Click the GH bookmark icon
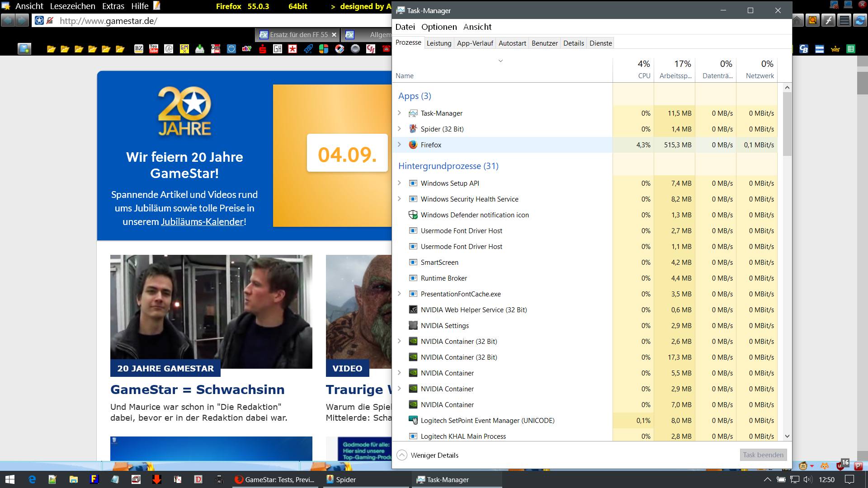Image resolution: width=868 pixels, height=488 pixels. tap(278, 49)
